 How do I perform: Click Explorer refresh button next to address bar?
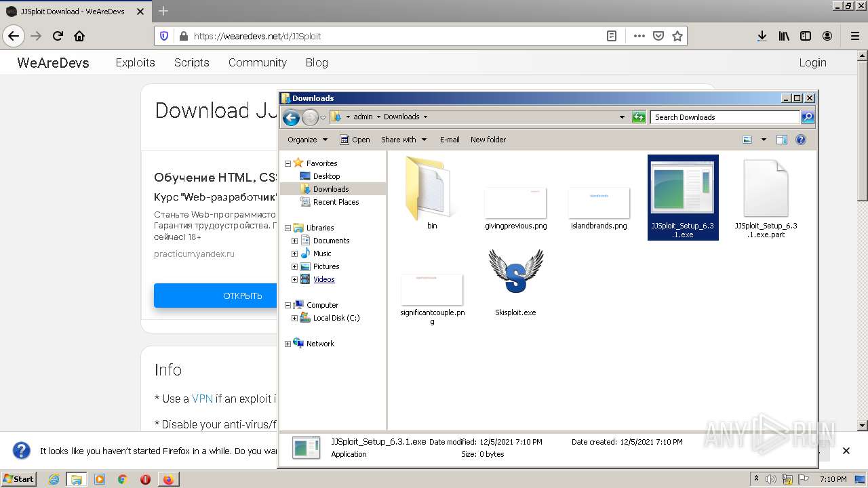(x=639, y=117)
